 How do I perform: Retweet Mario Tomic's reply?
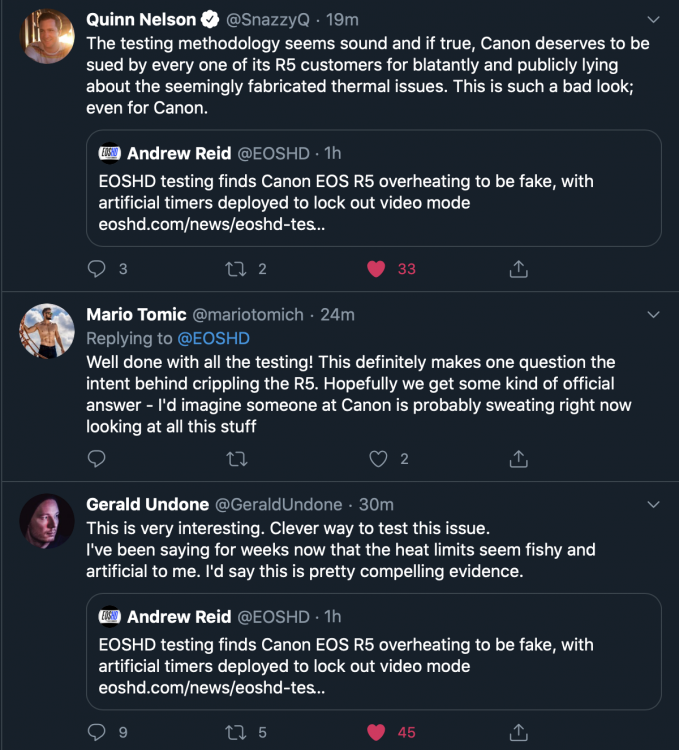point(237,459)
